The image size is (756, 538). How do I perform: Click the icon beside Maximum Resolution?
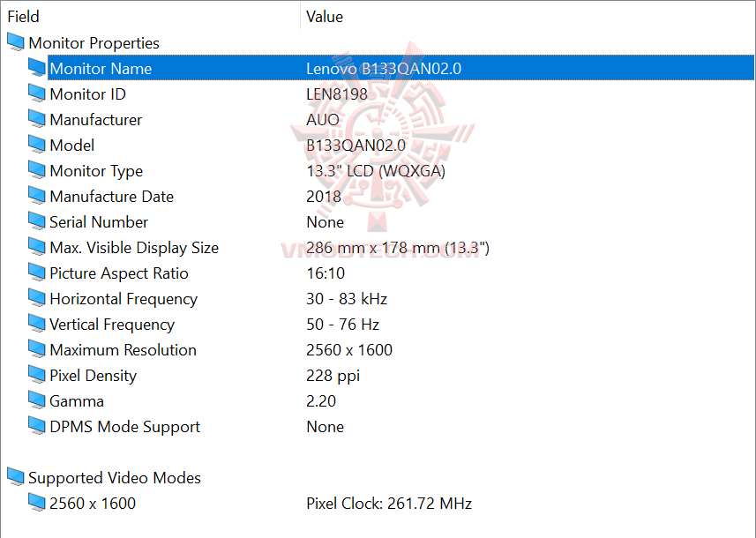37,349
